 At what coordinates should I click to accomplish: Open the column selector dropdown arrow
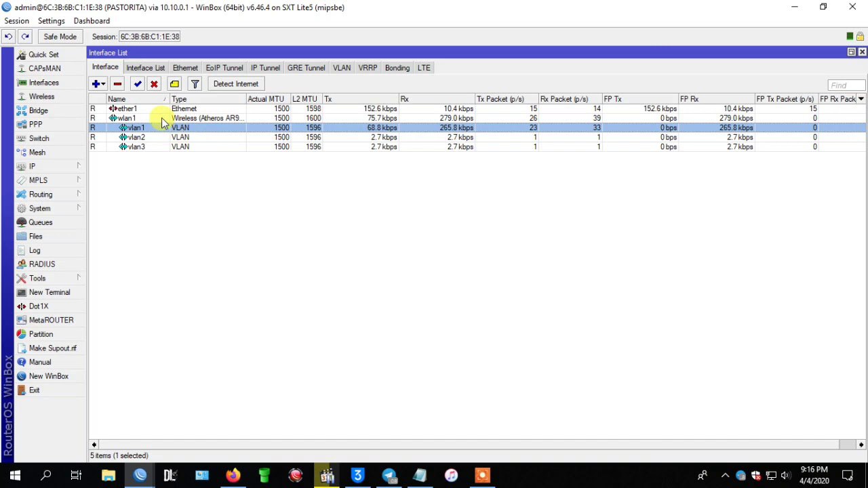pos(861,99)
